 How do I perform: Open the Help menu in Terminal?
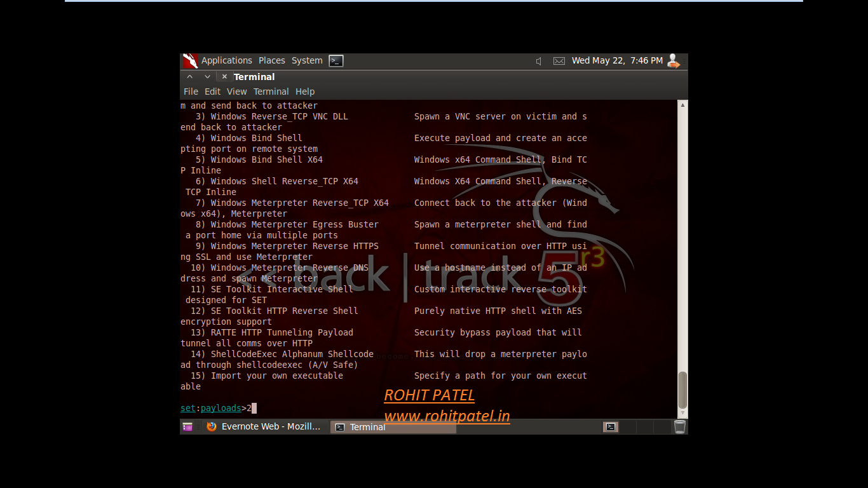[x=305, y=91]
